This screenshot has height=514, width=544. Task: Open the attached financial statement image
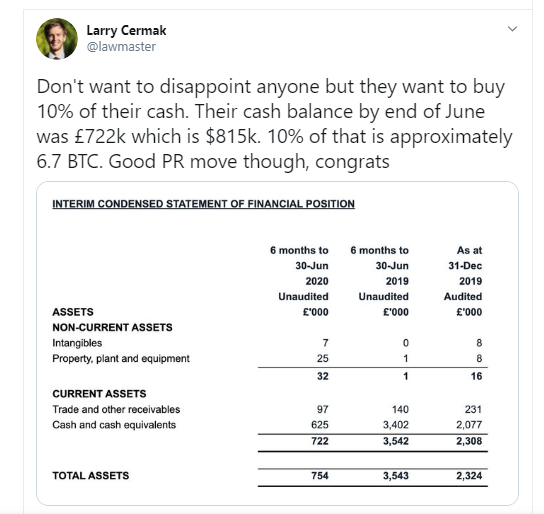point(277,343)
